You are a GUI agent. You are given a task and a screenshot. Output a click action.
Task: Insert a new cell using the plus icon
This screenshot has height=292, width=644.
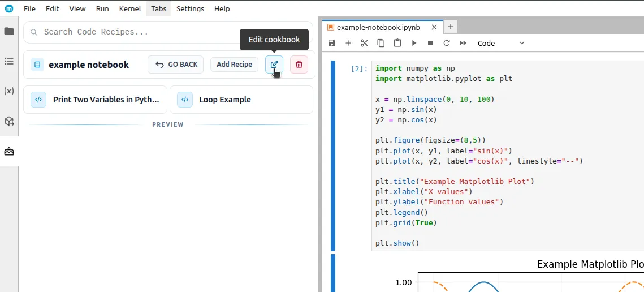(x=348, y=43)
